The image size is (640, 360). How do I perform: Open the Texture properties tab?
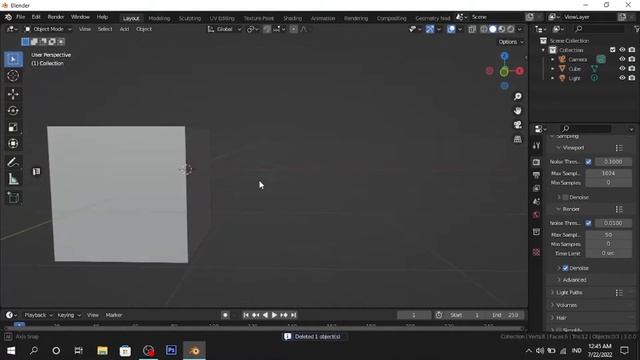click(x=536, y=252)
